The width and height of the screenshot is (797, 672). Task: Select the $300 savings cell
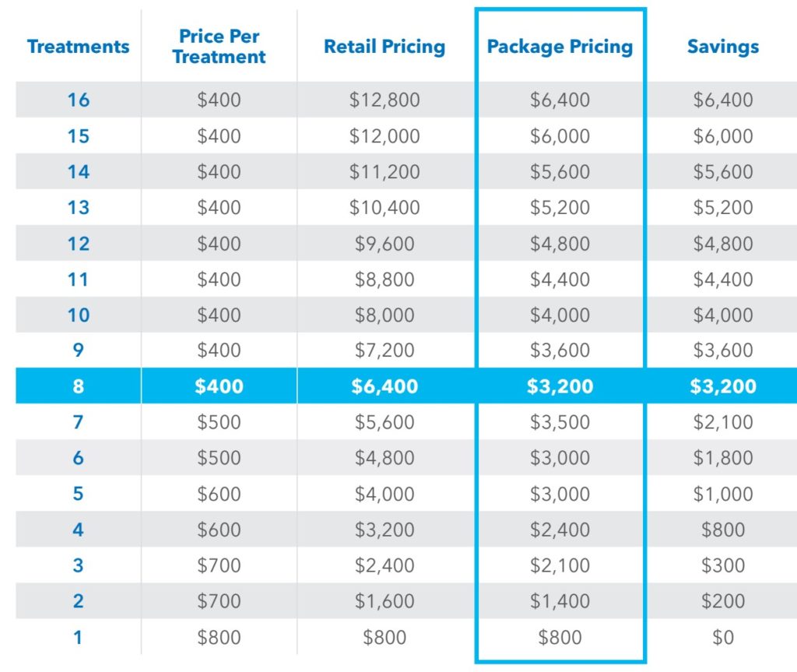tap(723, 565)
